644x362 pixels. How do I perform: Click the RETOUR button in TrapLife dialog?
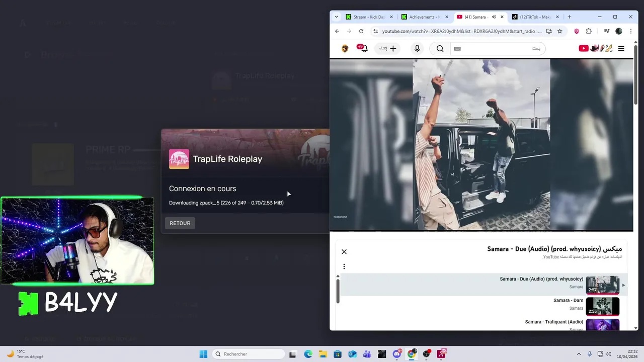[180, 223]
